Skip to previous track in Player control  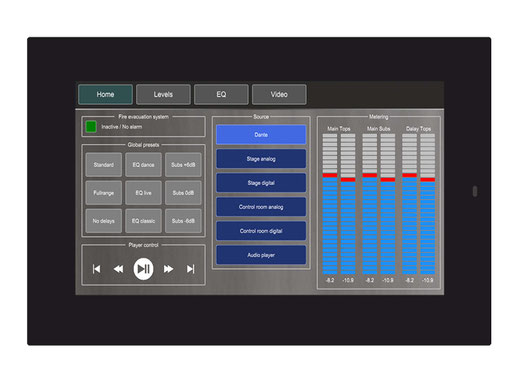click(96, 269)
